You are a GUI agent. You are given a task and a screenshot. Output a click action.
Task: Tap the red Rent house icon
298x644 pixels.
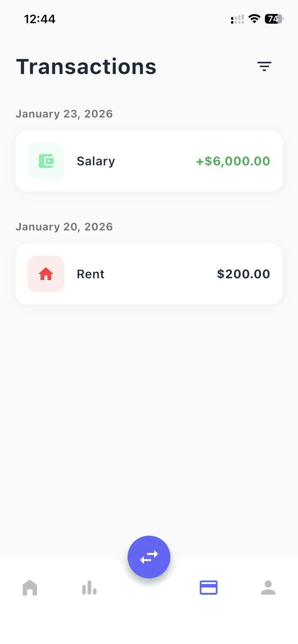[46, 274]
